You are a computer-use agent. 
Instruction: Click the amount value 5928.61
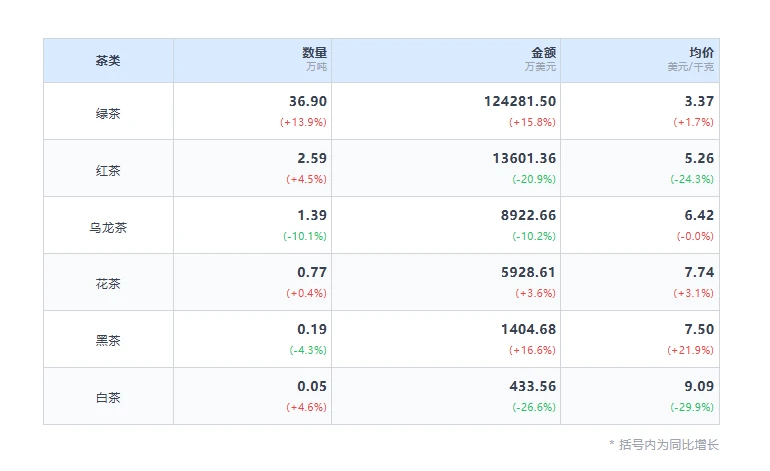click(x=528, y=272)
